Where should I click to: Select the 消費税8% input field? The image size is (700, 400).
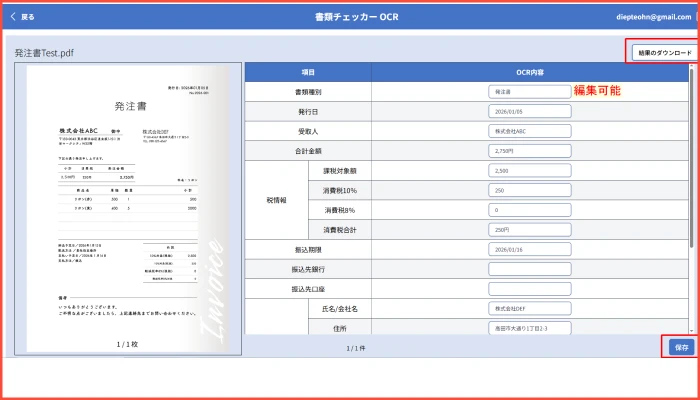529,210
